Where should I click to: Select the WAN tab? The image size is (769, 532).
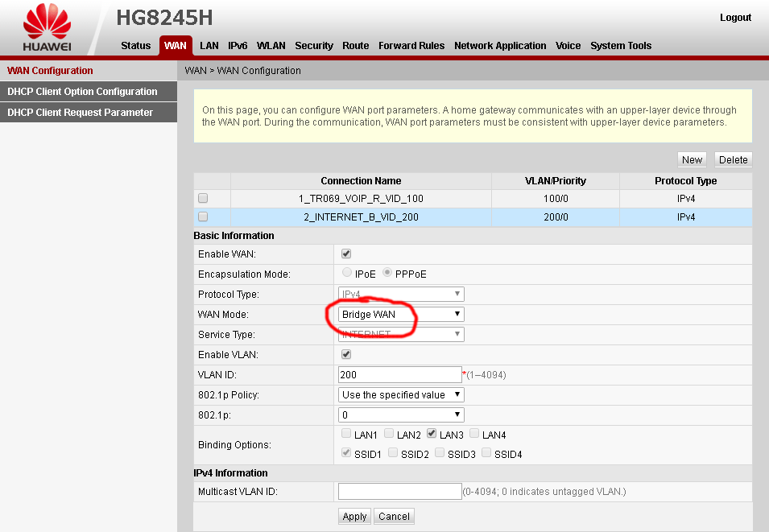176,46
